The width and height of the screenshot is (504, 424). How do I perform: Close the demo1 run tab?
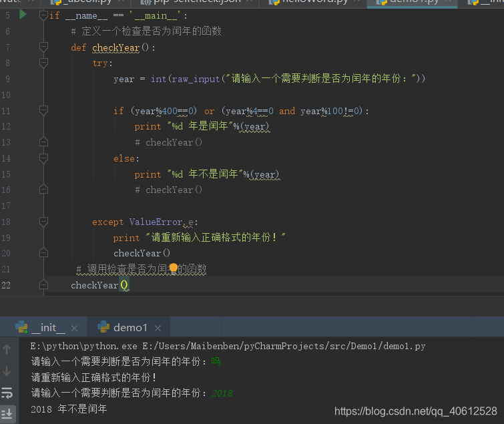click(158, 329)
